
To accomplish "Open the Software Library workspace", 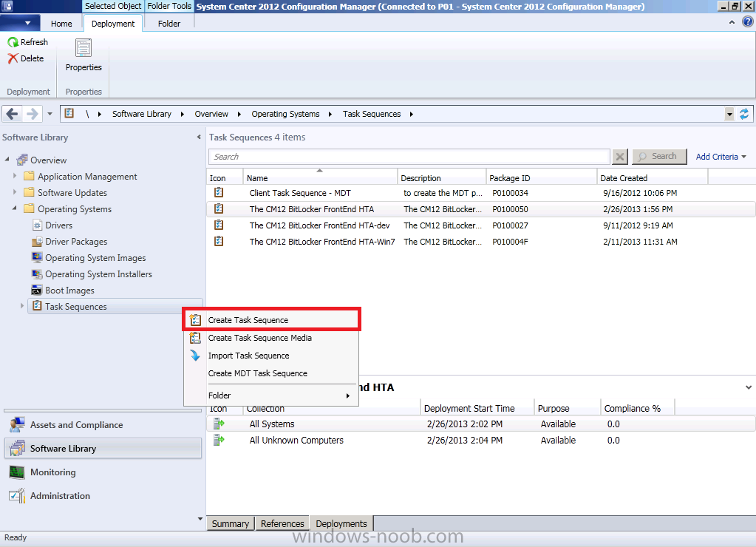I will [103, 448].
